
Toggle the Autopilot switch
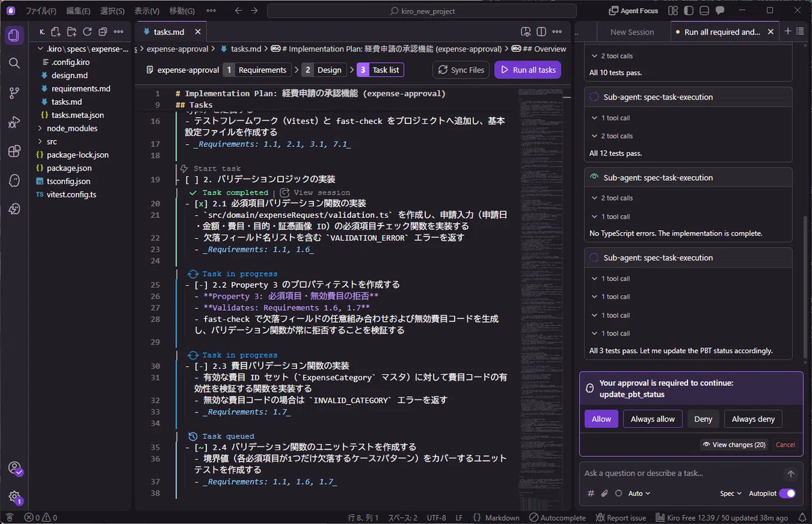click(787, 494)
